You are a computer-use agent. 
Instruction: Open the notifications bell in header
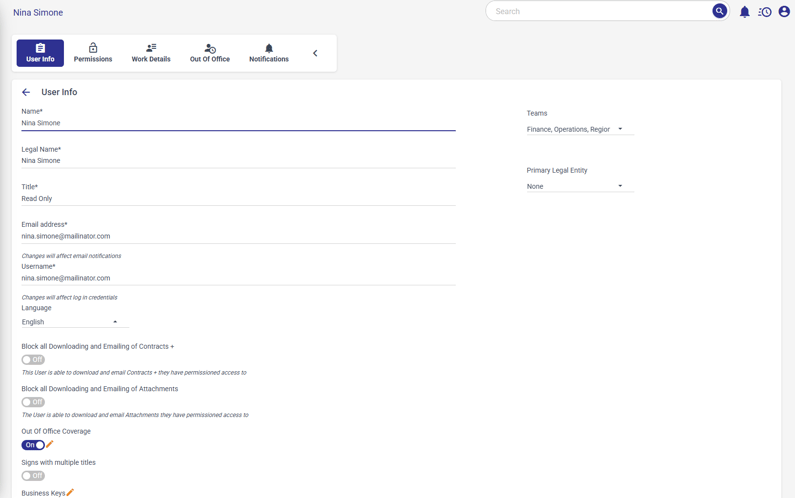(744, 12)
